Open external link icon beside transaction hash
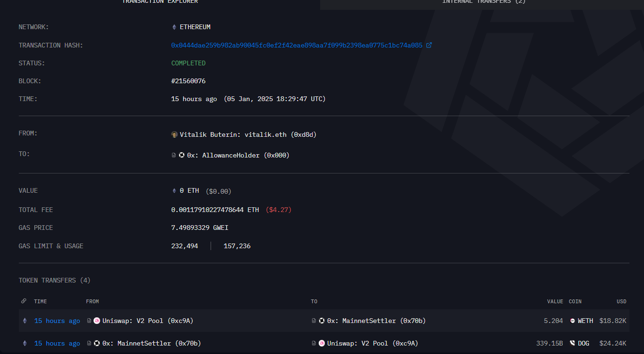The width and height of the screenshot is (644, 354). (429, 46)
